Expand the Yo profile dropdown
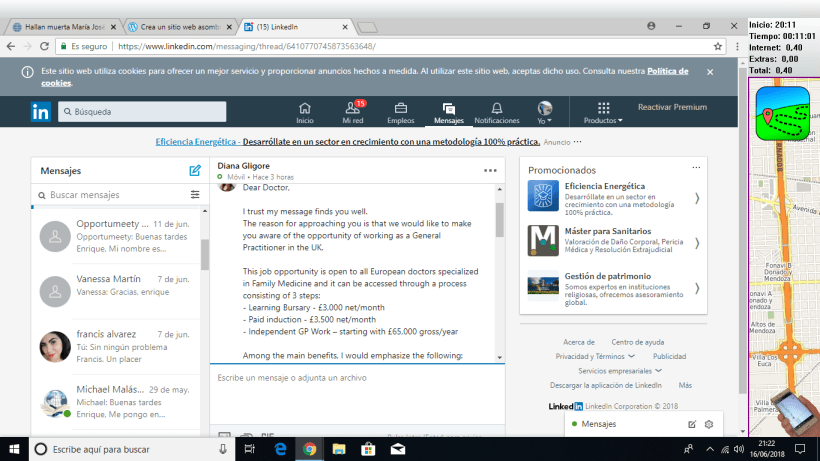 (545, 113)
